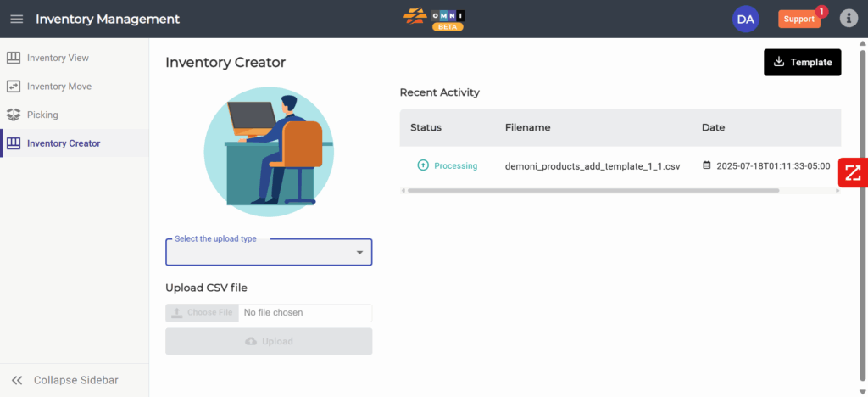Click the Processing status upload icon
Screen dimensions: 868x397
pyautogui.click(x=423, y=165)
